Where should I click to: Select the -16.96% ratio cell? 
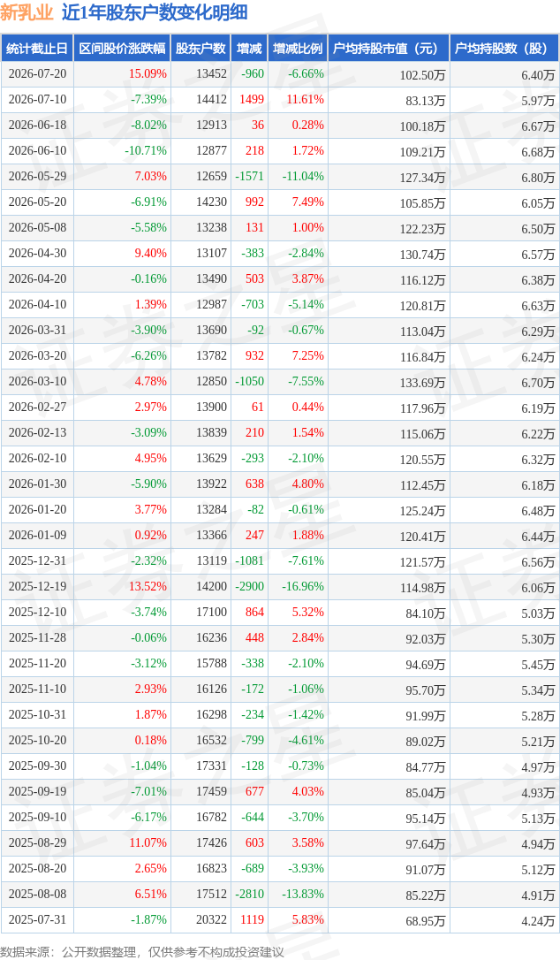click(303, 587)
